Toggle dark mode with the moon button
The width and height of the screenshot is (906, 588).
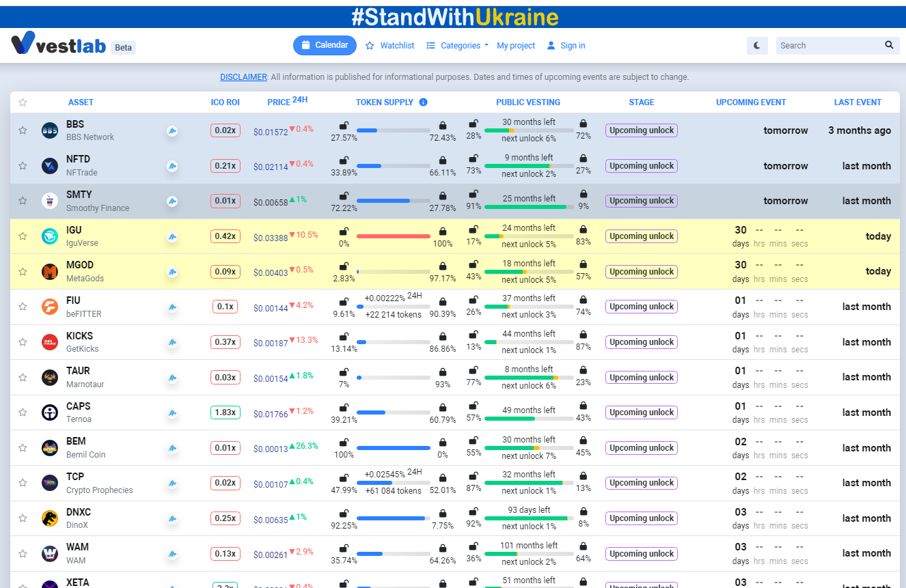(x=757, y=46)
